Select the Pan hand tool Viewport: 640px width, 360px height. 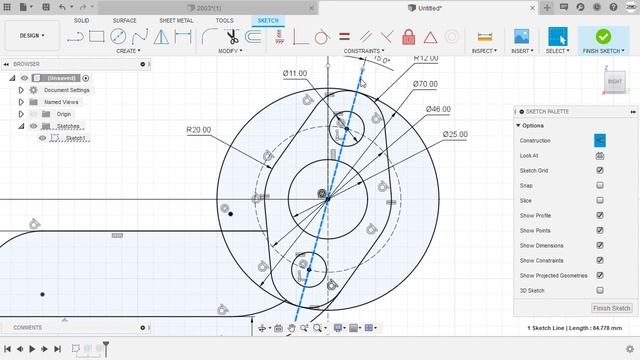tap(291, 328)
